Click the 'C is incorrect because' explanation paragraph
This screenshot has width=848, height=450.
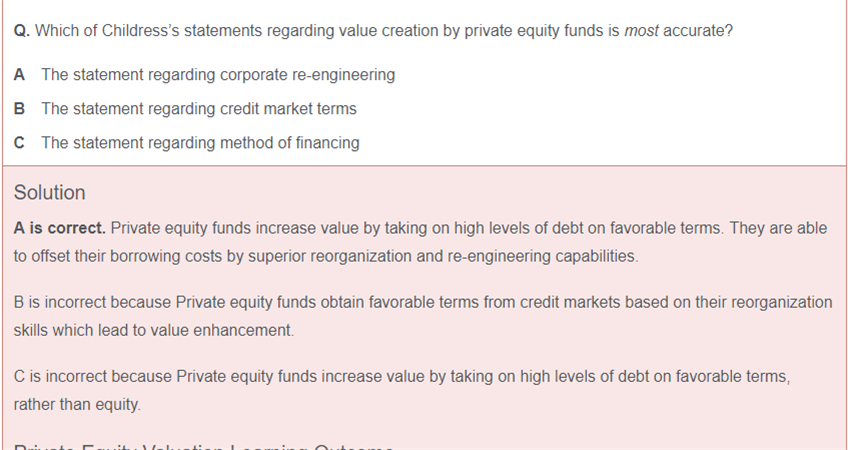pos(402,390)
